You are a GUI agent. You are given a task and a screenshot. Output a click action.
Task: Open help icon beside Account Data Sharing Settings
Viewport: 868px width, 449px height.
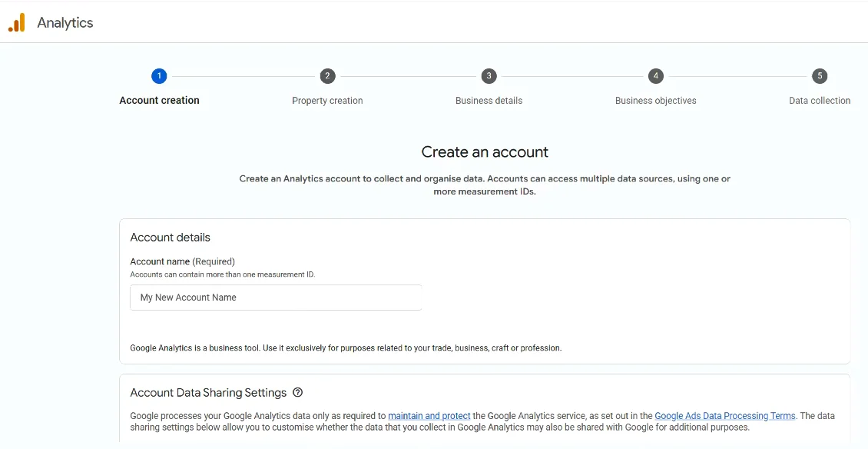298,392
